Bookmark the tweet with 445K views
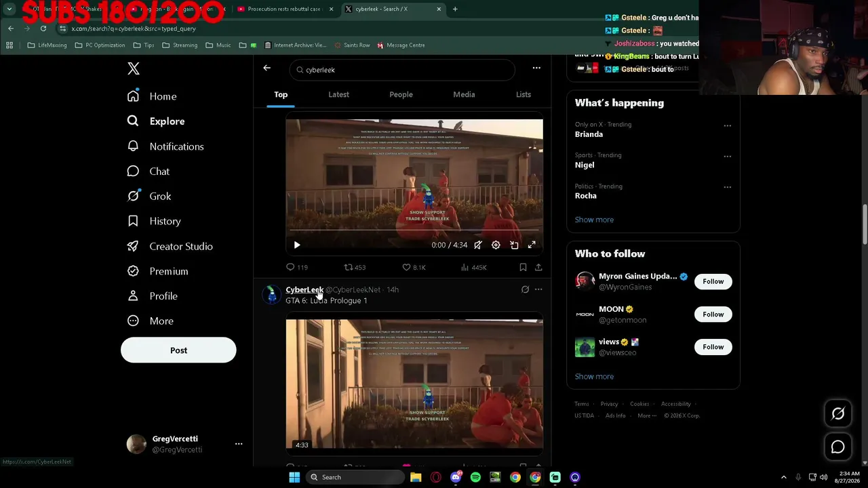Image resolution: width=868 pixels, height=488 pixels. click(523, 268)
